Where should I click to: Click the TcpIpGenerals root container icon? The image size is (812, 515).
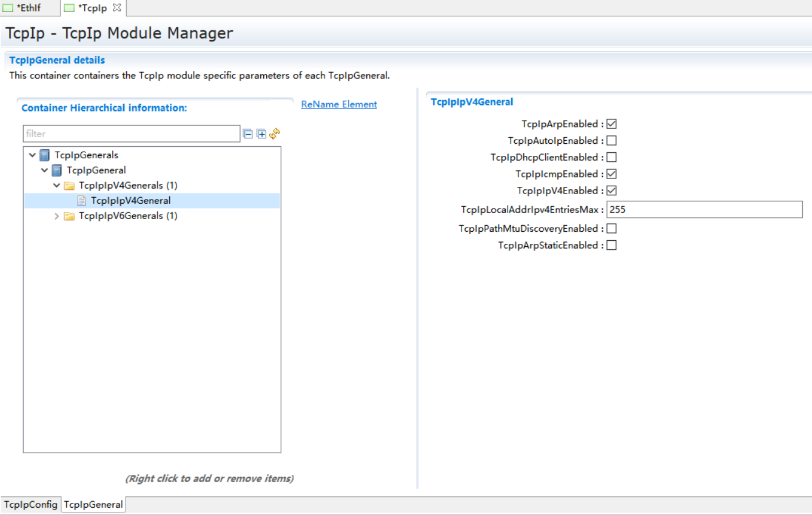click(44, 155)
